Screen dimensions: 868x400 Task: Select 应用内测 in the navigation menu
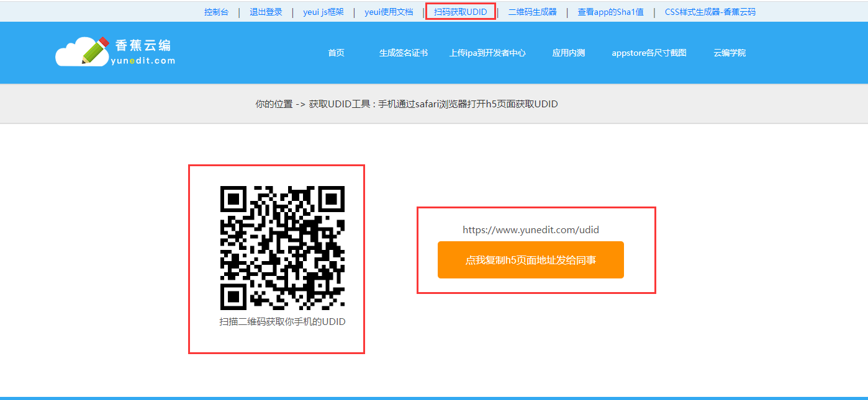[x=569, y=53]
